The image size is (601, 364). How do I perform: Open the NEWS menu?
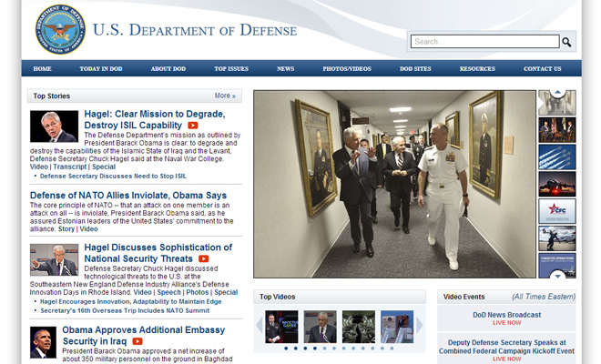point(286,68)
